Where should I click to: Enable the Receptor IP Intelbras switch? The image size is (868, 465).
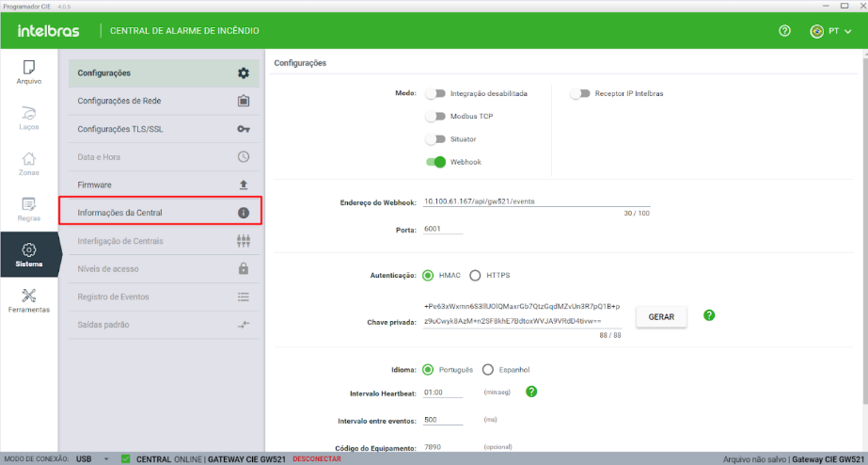(580, 94)
